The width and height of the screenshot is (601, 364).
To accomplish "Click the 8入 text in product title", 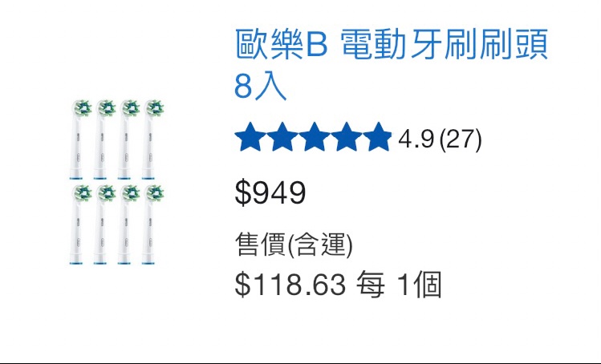I will tap(260, 87).
